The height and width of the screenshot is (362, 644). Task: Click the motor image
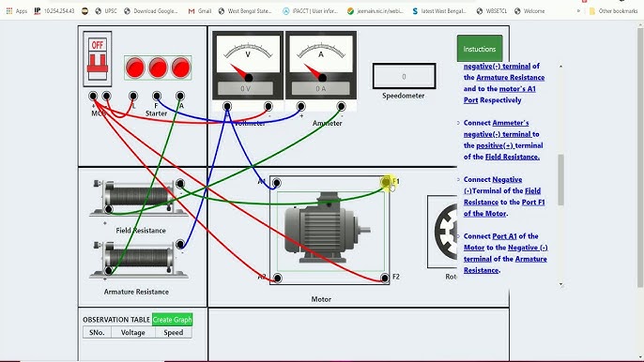(327, 228)
